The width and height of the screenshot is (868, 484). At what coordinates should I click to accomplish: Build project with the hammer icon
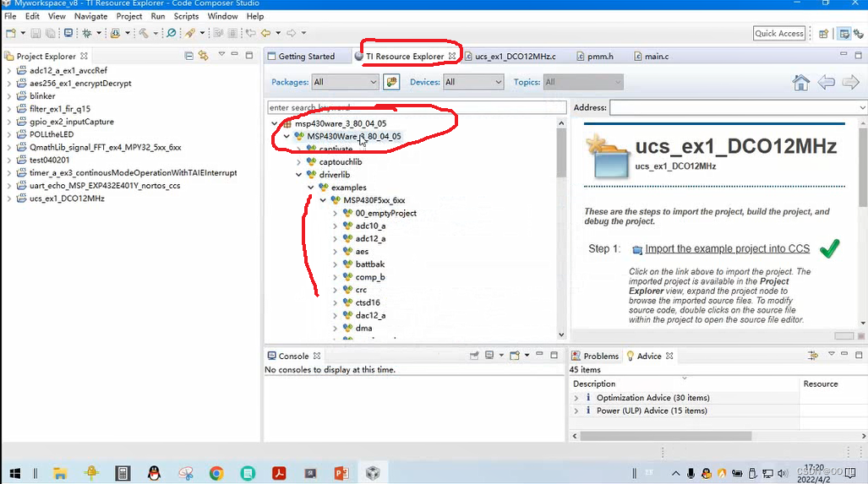coord(144,33)
